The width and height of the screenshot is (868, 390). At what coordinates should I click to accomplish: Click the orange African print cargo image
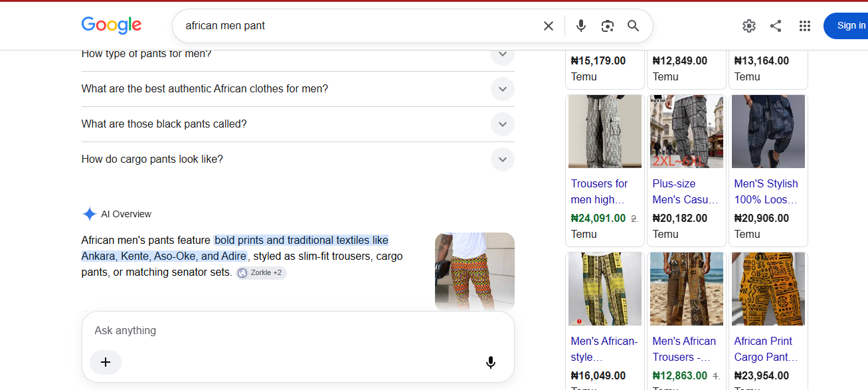[768, 289]
